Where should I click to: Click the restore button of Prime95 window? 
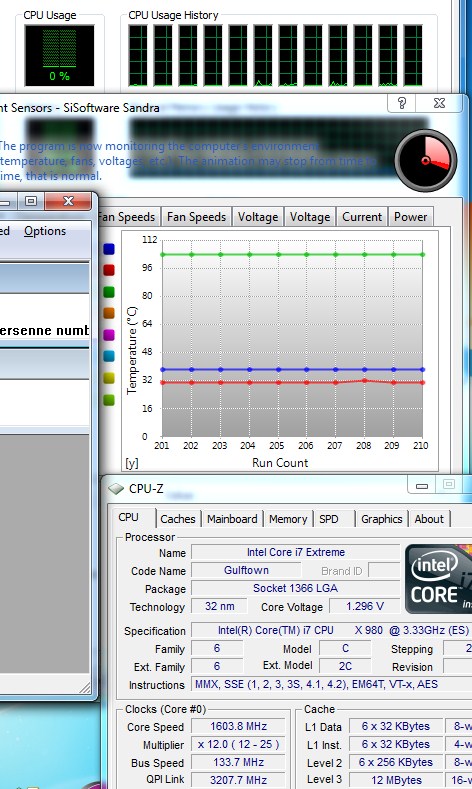point(31,201)
